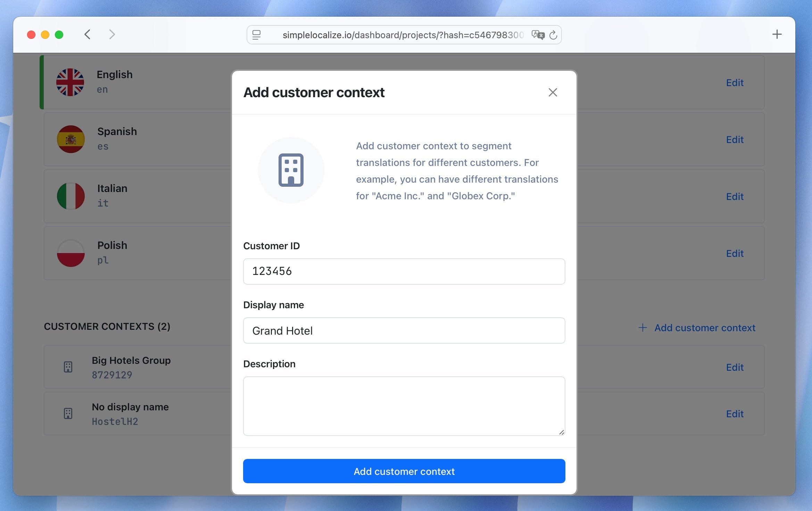812x511 pixels.
Task: Click Edit next to Big Hotels Group
Action: 735,367
